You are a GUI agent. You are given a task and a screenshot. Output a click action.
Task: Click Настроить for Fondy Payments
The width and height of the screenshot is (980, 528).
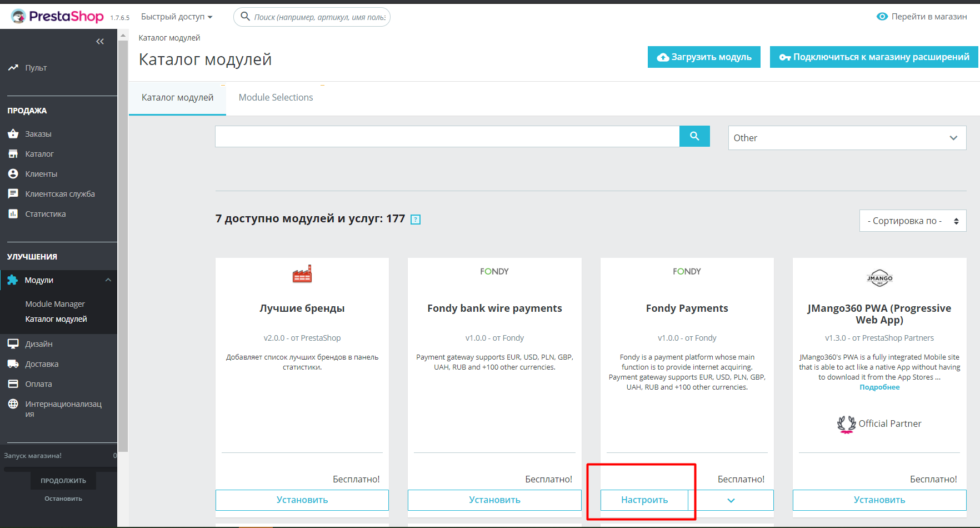(x=644, y=500)
